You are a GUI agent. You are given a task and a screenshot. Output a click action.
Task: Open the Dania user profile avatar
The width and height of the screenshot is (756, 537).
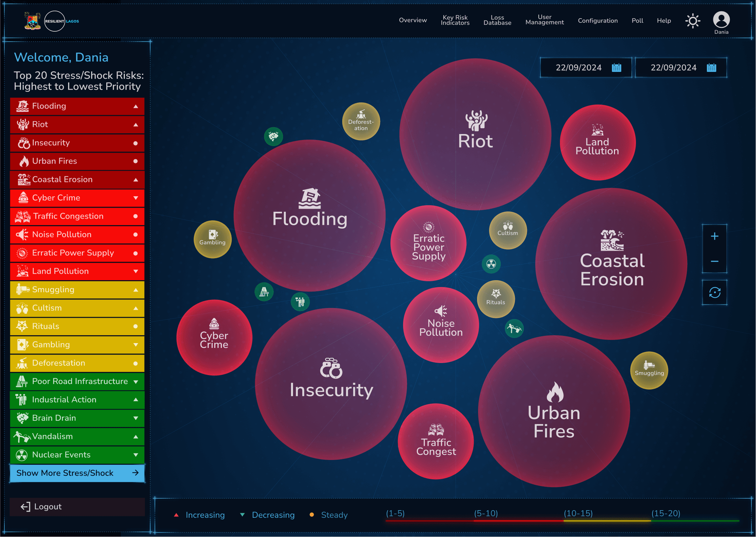[721, 20]
